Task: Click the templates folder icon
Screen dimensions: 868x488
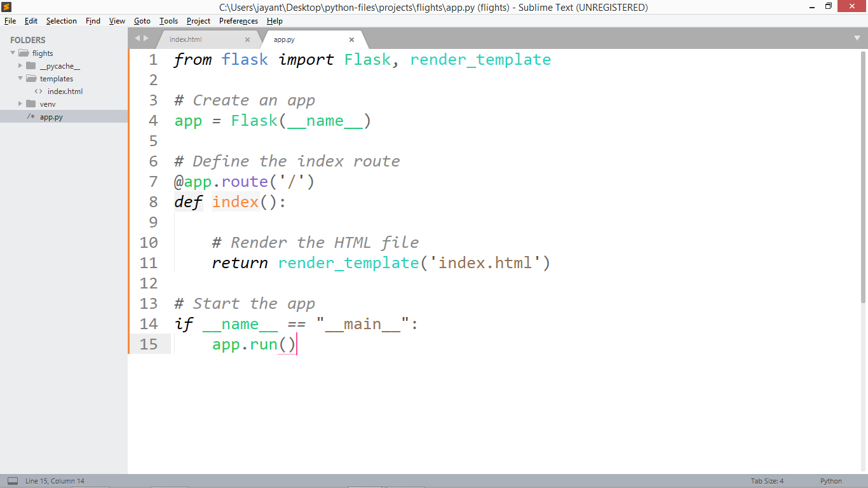Action: point(31,78)
